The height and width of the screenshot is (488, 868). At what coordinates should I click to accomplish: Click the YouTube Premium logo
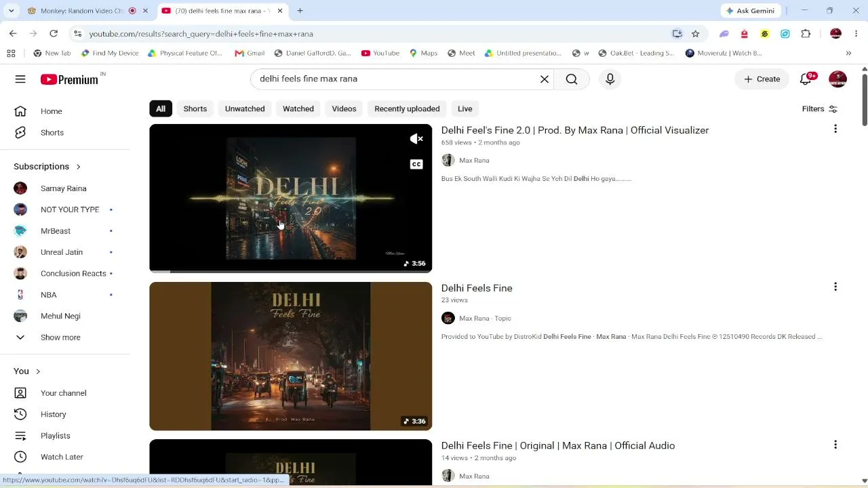69,79
